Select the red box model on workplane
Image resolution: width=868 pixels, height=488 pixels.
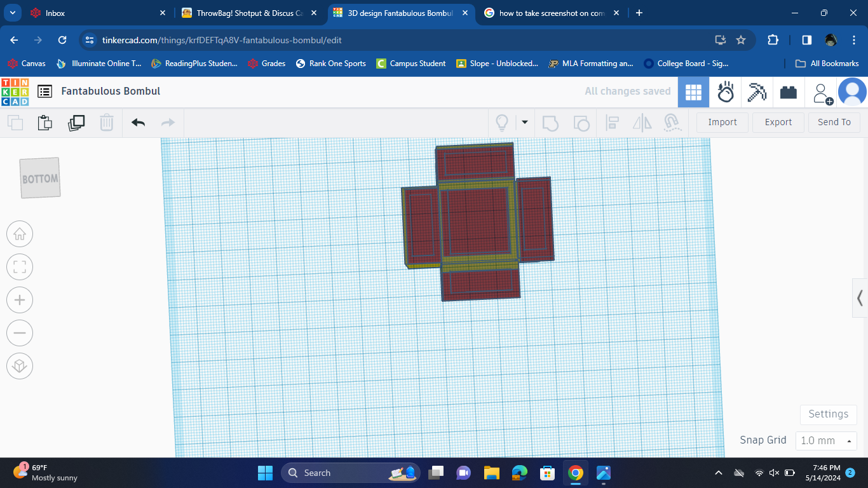478,221
